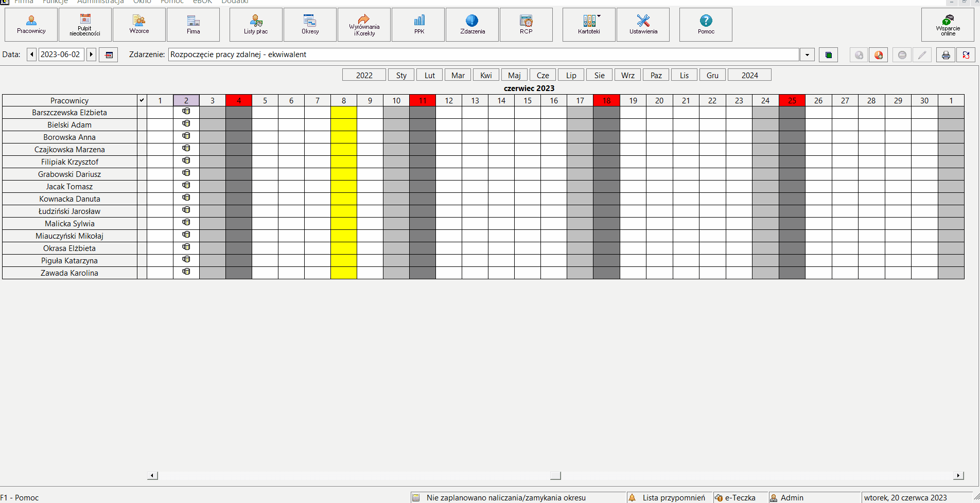Expand the Zdarzenie dropdown list

[807, 55]
